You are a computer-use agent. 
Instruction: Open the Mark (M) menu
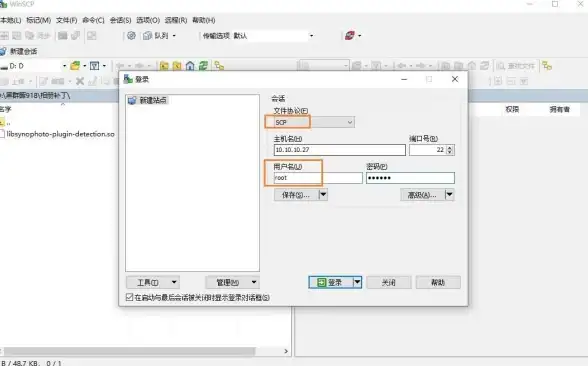[x=39, y=20]
